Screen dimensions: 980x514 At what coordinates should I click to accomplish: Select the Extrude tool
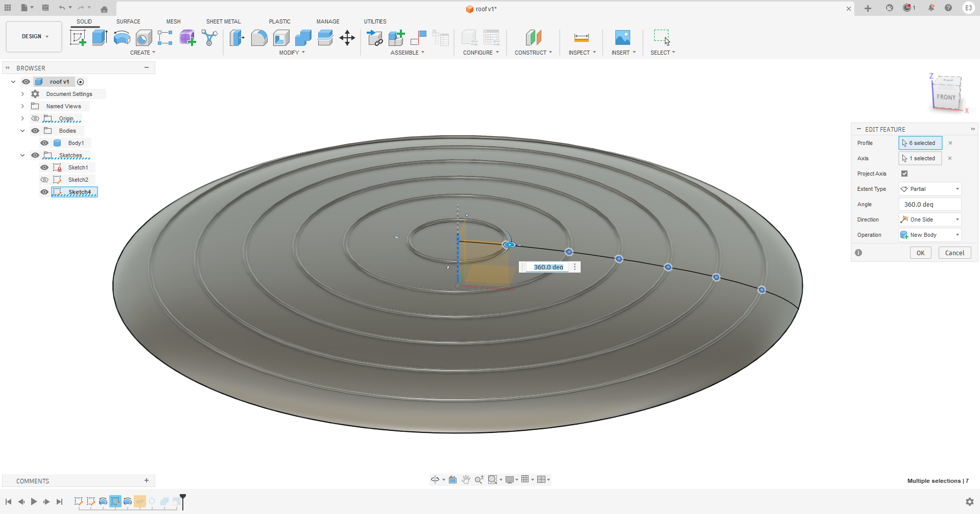coord(100,38)
